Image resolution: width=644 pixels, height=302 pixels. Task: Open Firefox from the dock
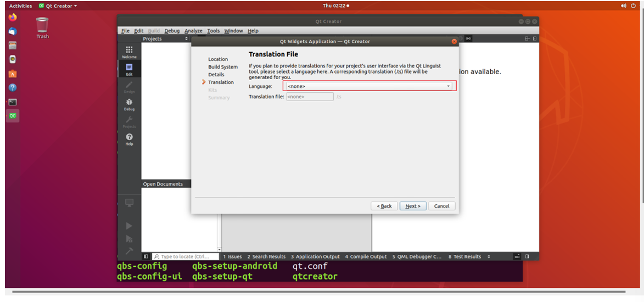13,17
